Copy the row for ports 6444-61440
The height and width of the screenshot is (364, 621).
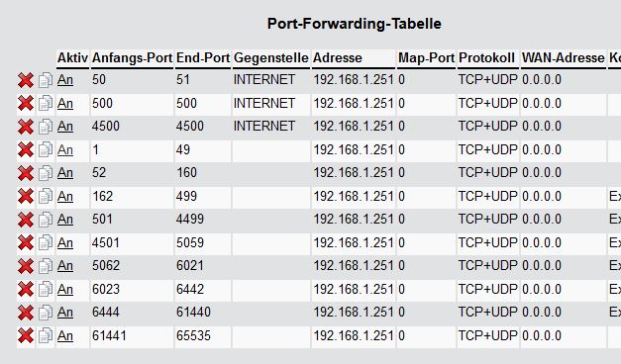click(x=46, y=313)
